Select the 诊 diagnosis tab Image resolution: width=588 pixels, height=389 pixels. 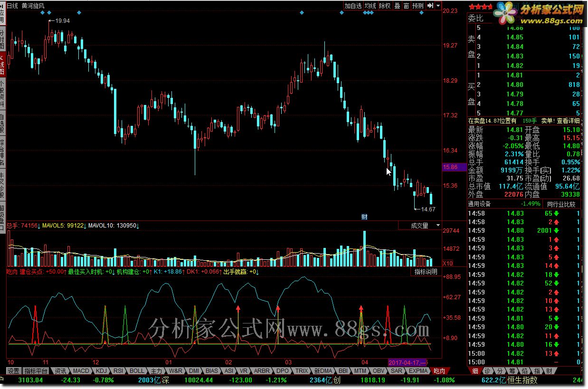point(488,371)
